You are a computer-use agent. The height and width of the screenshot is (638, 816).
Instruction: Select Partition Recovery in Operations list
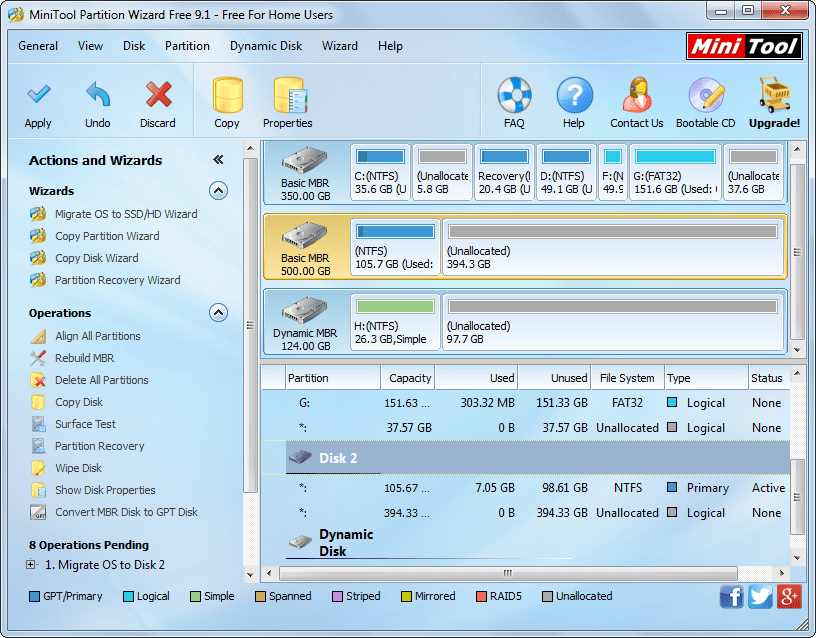pyautogui.click(x=99, y=446)
